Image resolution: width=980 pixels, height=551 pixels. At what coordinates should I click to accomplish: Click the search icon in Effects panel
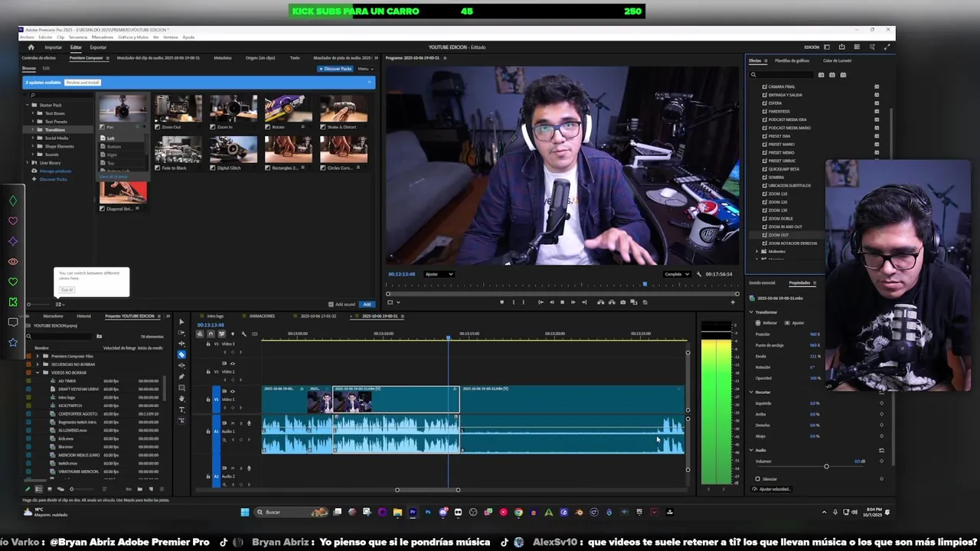coord(753,75)
